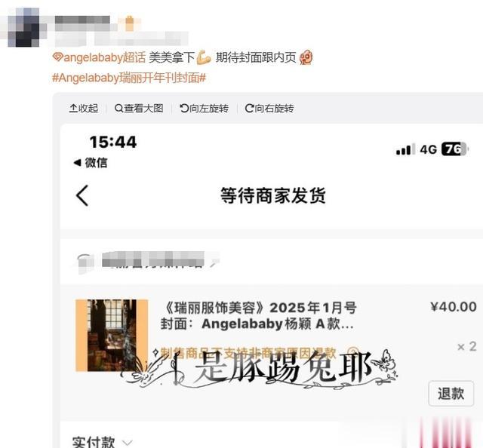Screen dimensions: 483x448
Task: Click the blurred poster username
Action: pos(82,20)
